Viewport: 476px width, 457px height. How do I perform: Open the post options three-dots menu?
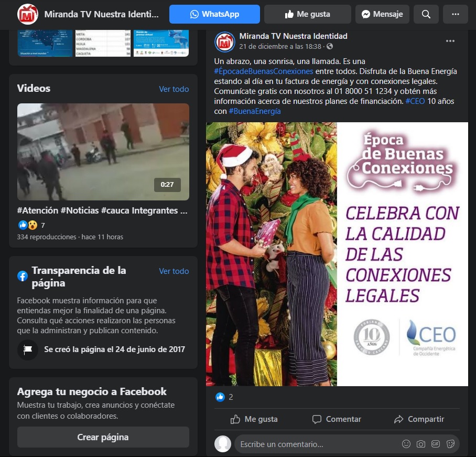click(450, 41)
